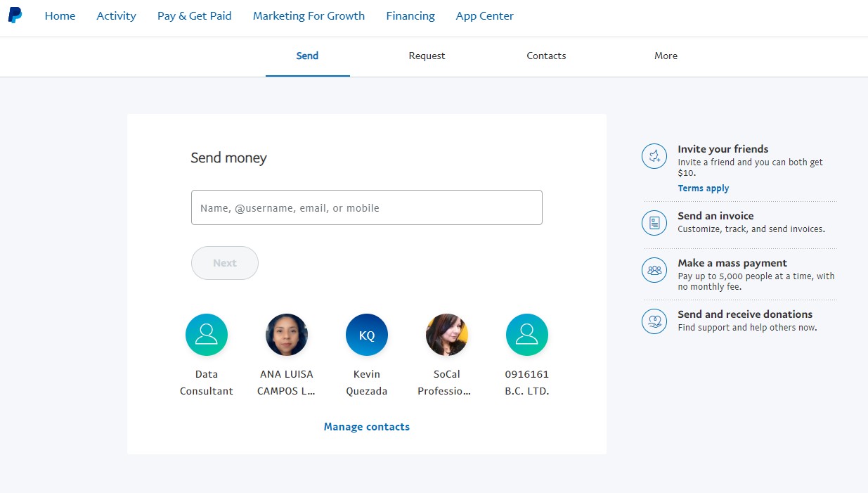Click the recipient name or email field
The height and width of the screenshot is (493, 868).
(x=367, y=207)
